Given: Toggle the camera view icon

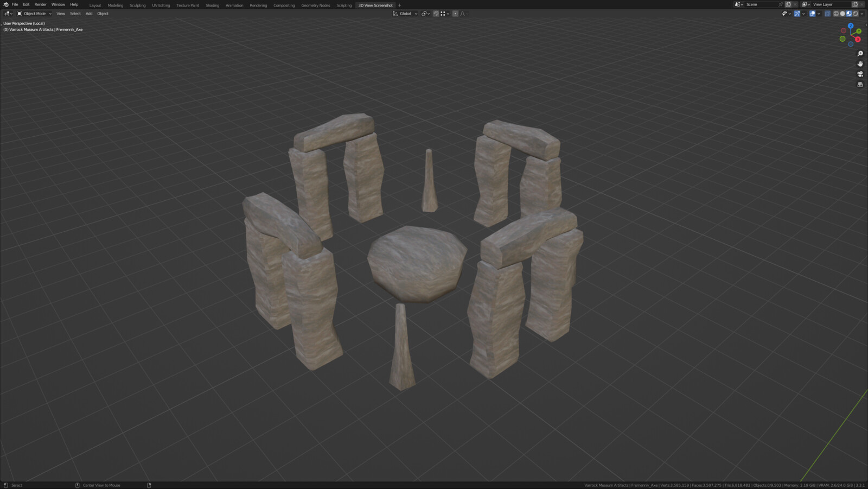Looking at the screenshot, I should tap(860, 74).
